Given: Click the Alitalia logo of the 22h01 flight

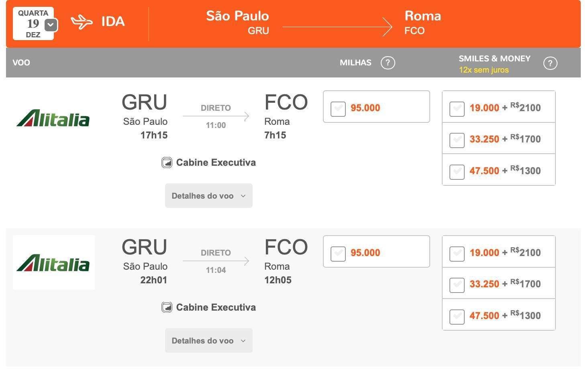Looking at the screenshot, I should [53, 263].
